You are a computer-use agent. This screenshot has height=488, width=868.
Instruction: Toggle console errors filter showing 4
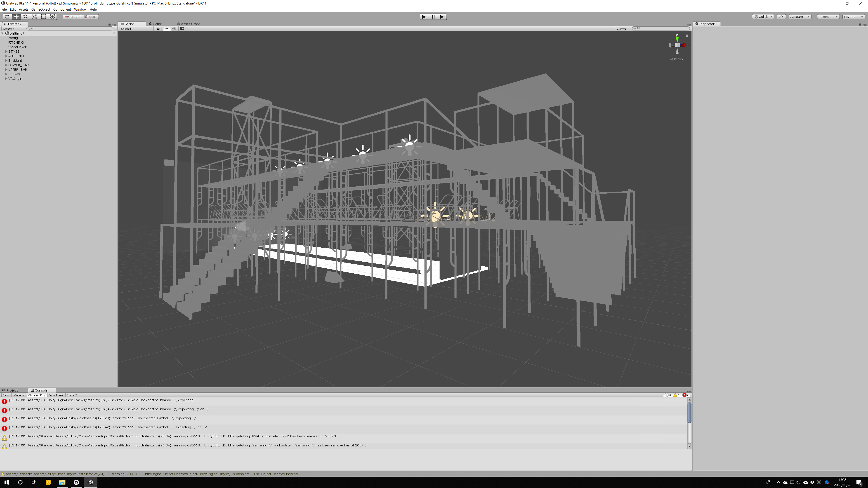pos(686,395)
